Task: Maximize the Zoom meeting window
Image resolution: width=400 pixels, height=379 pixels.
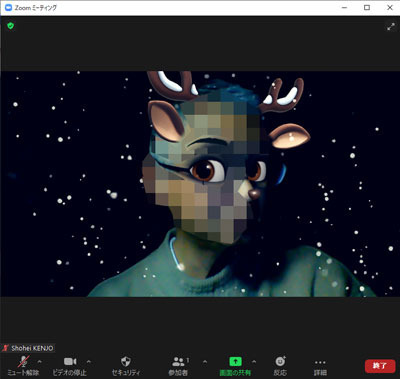Action: pos(367,7)
